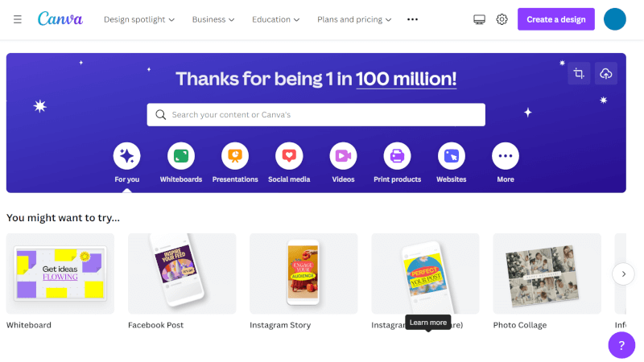
Task: Open the purple help question mark
Action: pos(621,345)
